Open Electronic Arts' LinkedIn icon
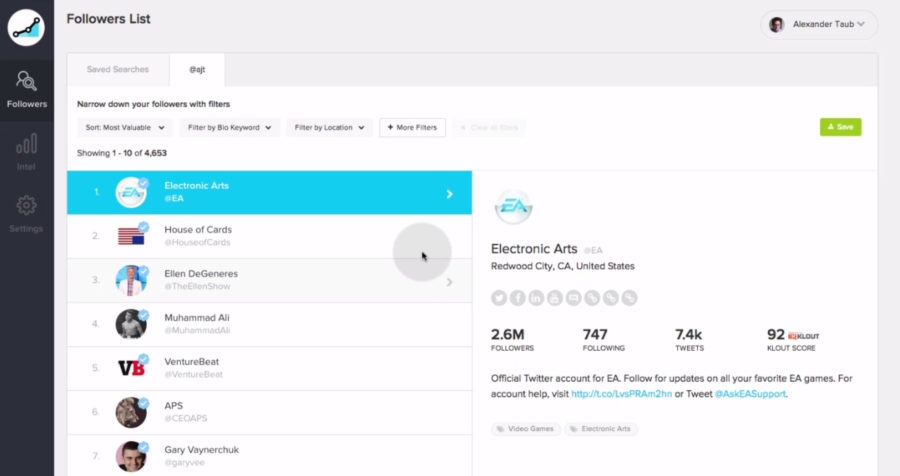This screenshot has width=900, height=476. 536,298
